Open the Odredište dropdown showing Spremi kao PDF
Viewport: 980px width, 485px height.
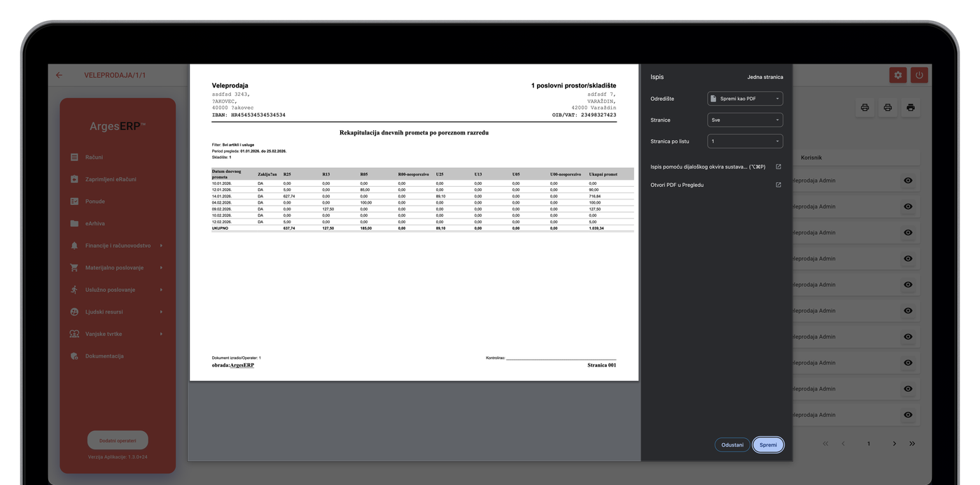[x=745, y=99]
